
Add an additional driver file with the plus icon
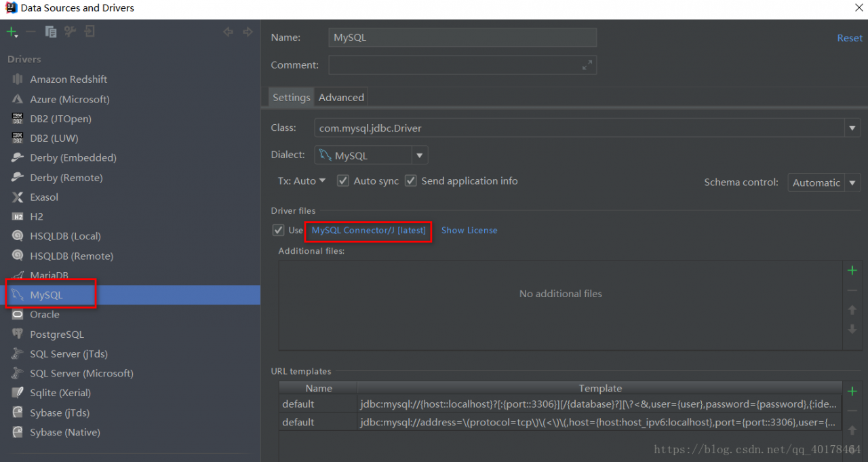pos(852,271)
